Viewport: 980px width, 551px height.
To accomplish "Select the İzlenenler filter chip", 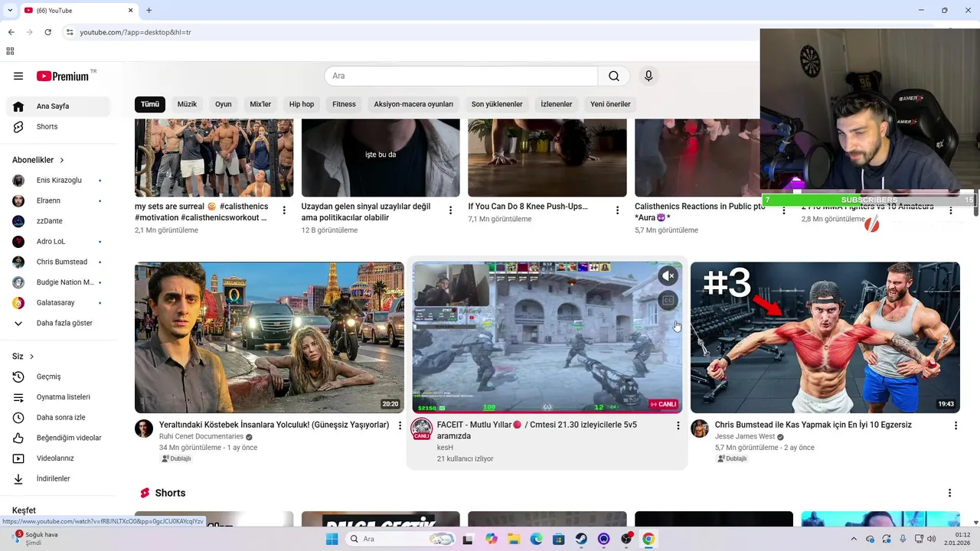I will 557,104.
